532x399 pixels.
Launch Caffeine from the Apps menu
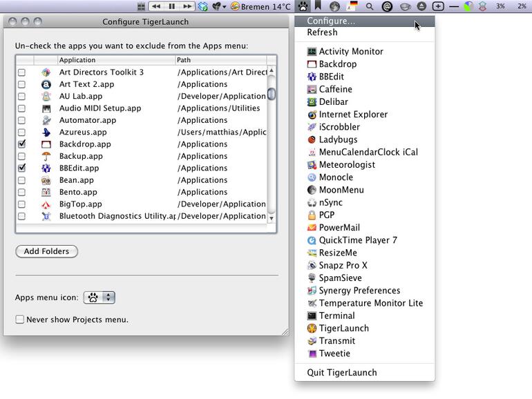click(x=364, y=89)
